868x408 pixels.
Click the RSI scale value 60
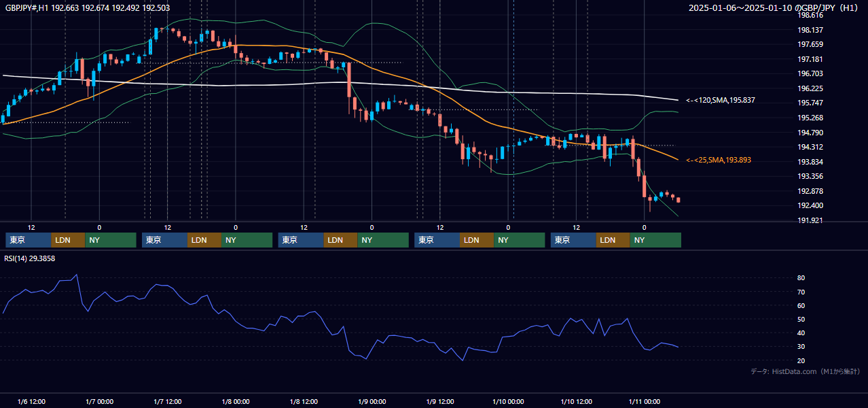coord(801,305)
